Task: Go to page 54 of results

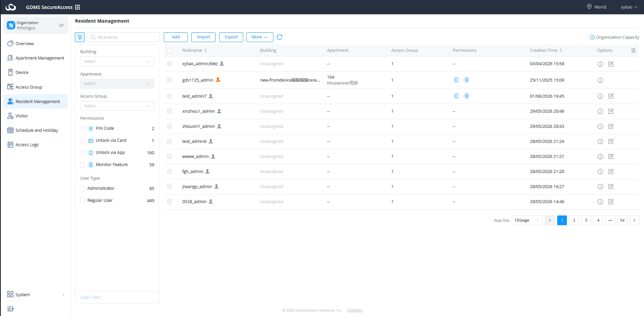Action: click(623, 221)
